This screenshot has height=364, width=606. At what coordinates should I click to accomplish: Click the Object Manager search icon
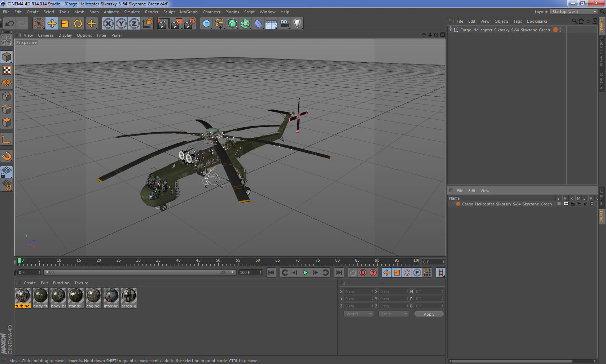tap(574, 21)
